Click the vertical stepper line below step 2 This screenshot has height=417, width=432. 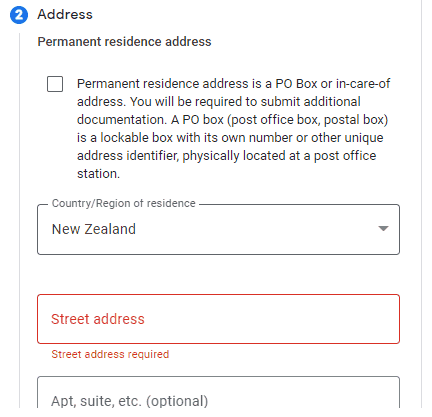pyautogui.click(x=19, y=220)
